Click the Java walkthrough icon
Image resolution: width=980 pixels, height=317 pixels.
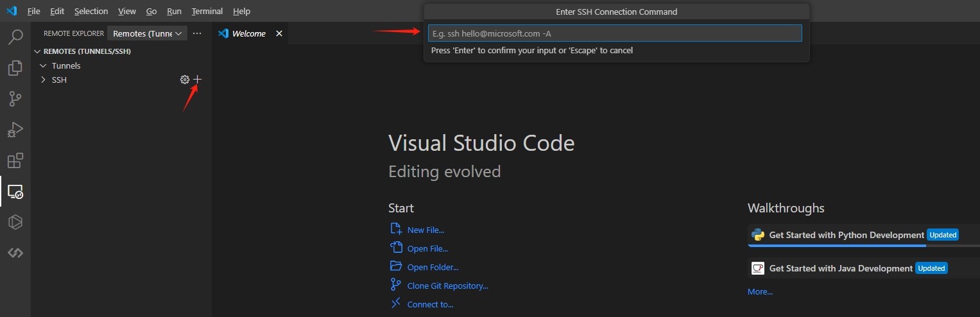point(758,268)
